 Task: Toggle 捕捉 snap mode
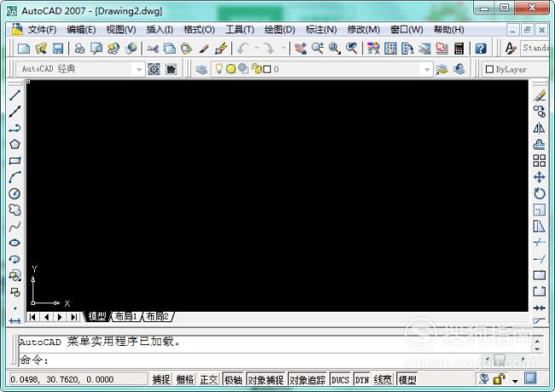coord(161,379)
